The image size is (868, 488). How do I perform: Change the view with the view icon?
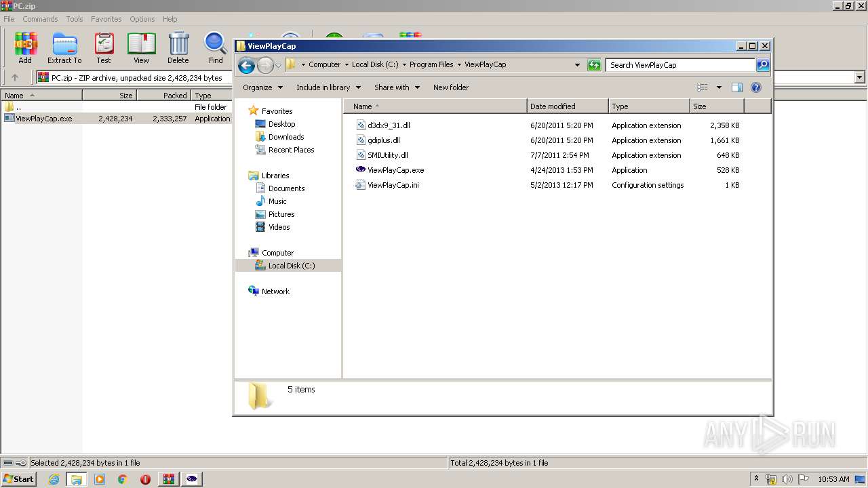pyautogui.click(x=703, y=87)
